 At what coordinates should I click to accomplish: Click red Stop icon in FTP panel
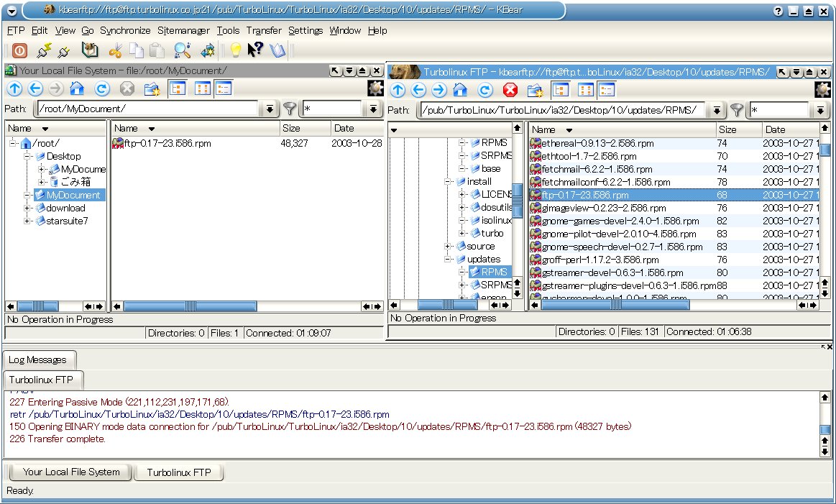(510, 90)
